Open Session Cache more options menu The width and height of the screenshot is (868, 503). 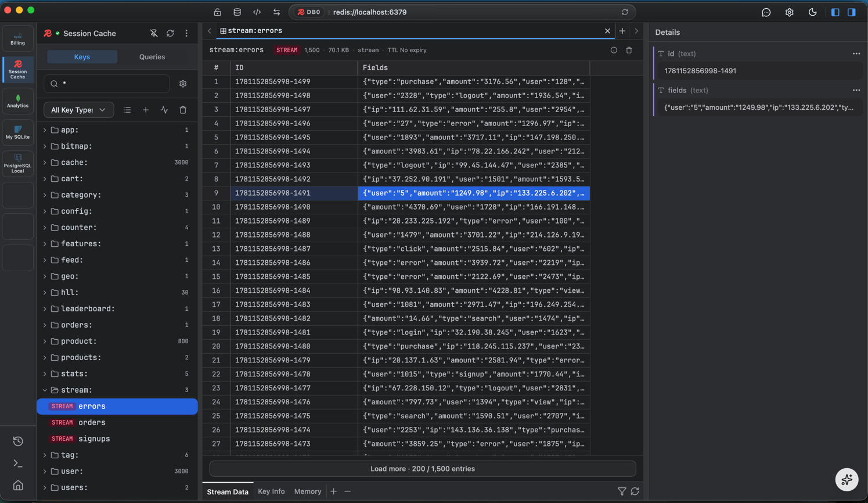[186, 34]
